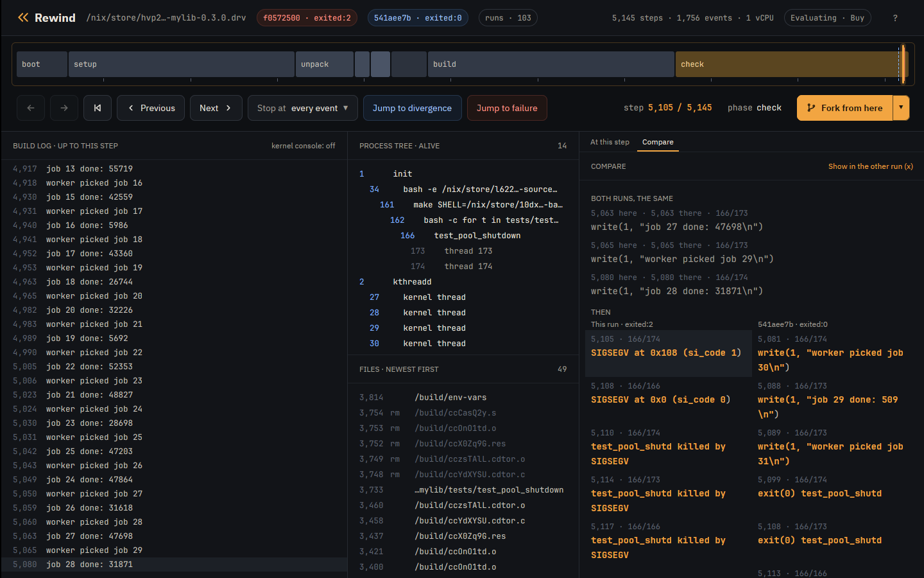Select thread 173 in process tree
This screenshot has height=578, width=924.
click(x=463, y=251)
